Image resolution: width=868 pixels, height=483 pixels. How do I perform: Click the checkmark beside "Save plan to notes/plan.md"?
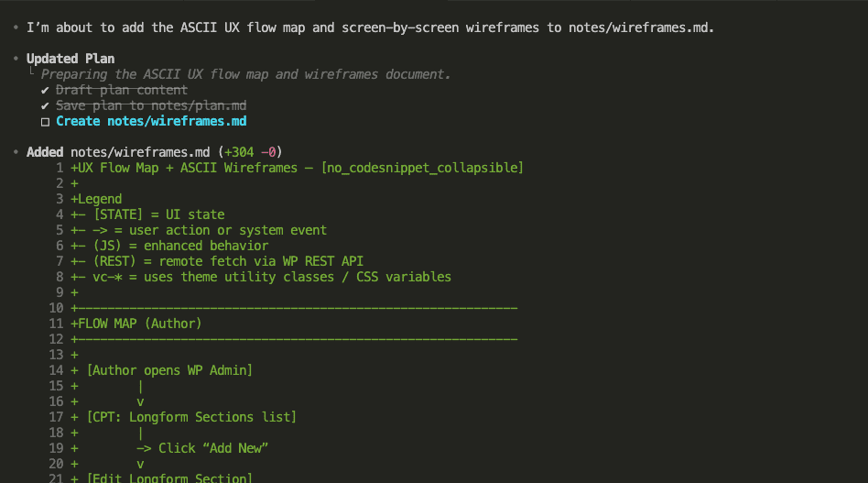(45, 105)
